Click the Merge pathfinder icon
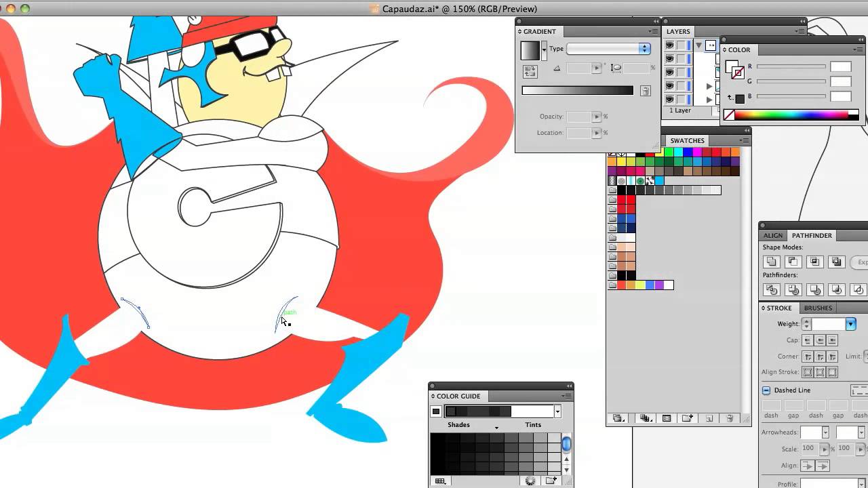Viewport: 868px width, 488px height. click(815, 289)
